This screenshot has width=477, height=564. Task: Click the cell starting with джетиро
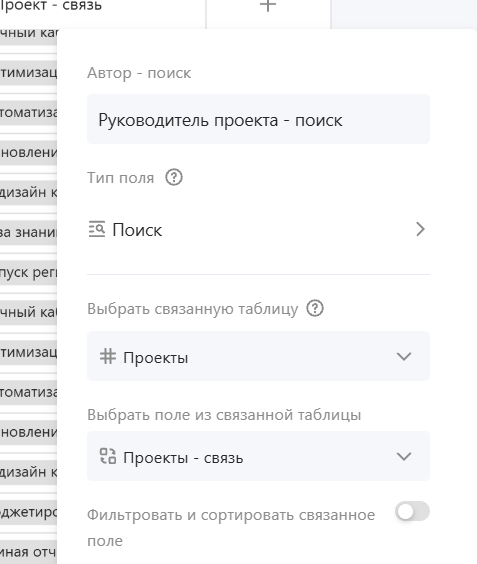tap(28, 511)
